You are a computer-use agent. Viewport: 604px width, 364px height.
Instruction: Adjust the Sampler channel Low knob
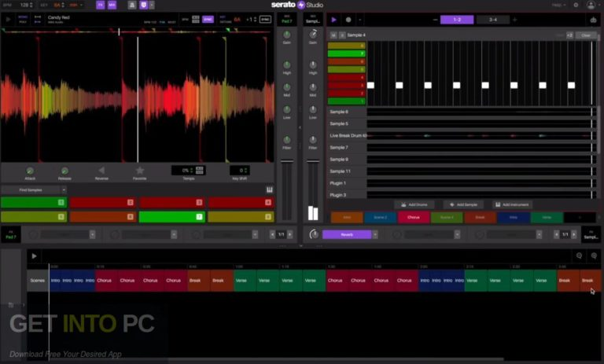click(x=313, y=110)
